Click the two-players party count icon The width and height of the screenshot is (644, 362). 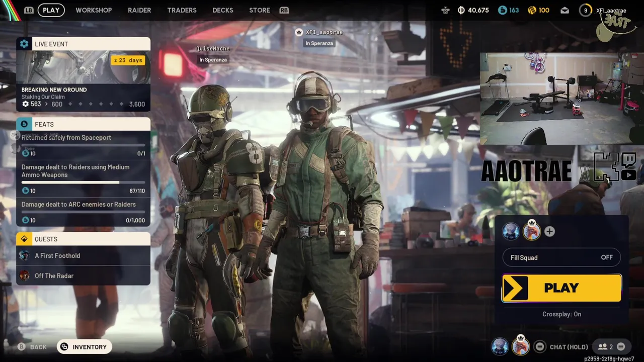602,346
